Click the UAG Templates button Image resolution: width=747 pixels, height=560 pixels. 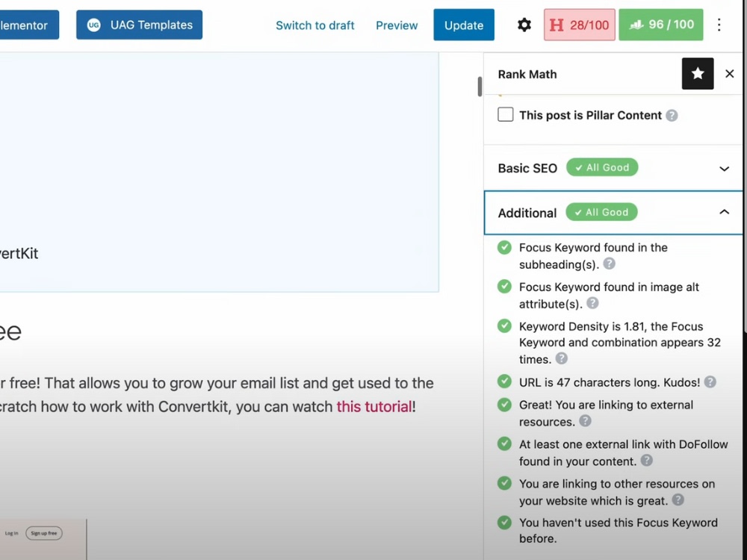coord(139,25)
